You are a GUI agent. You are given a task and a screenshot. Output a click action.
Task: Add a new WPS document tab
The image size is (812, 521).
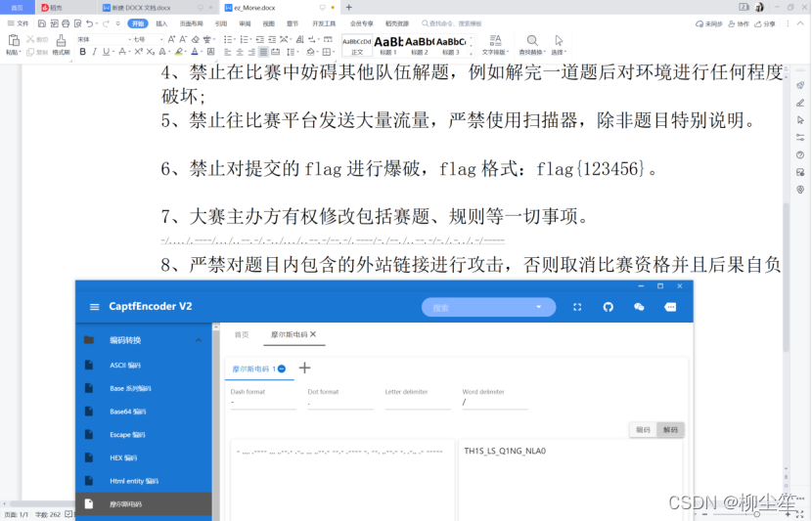[348, 7]
